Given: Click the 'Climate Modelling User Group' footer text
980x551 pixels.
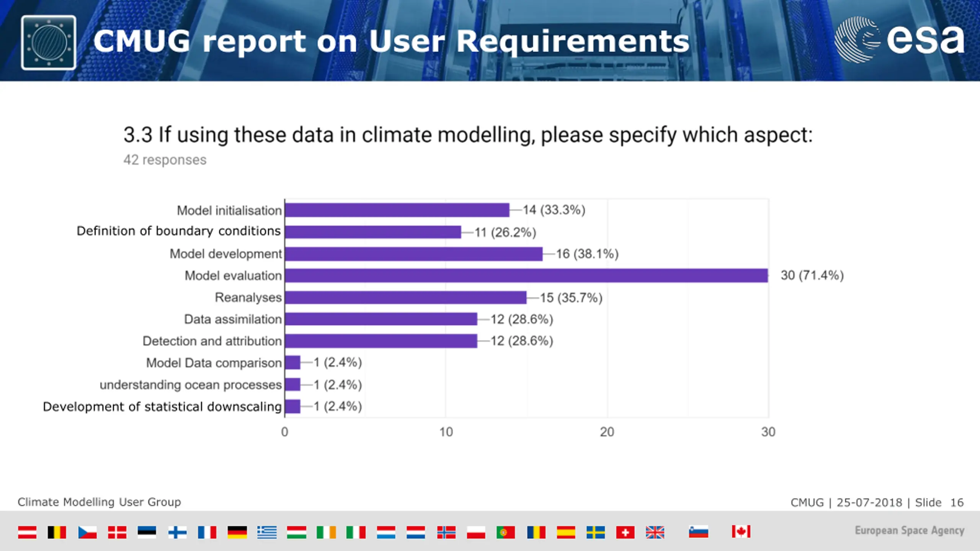Looking at the screenshot, I should pos(99,502).
